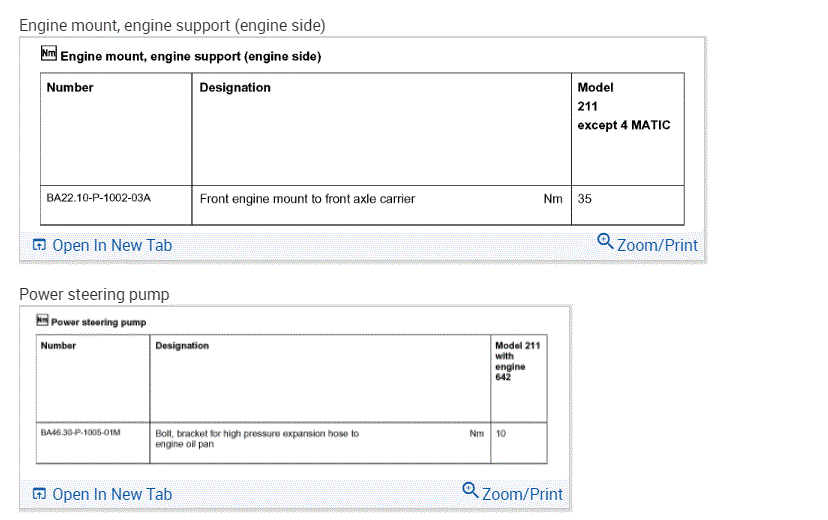Select Zoom/Print for the engine mount table

point(657,245)
